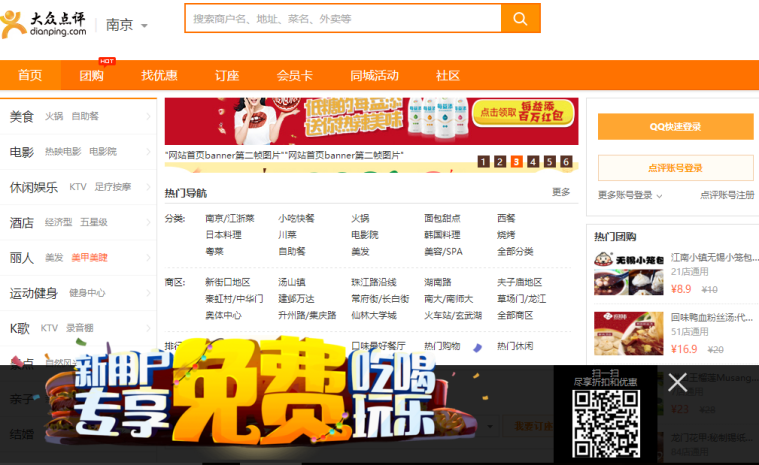The width and height of the screenshot is (759, 465).
Task: Click the 点评账号注册 link
Action: click(727, 195)
